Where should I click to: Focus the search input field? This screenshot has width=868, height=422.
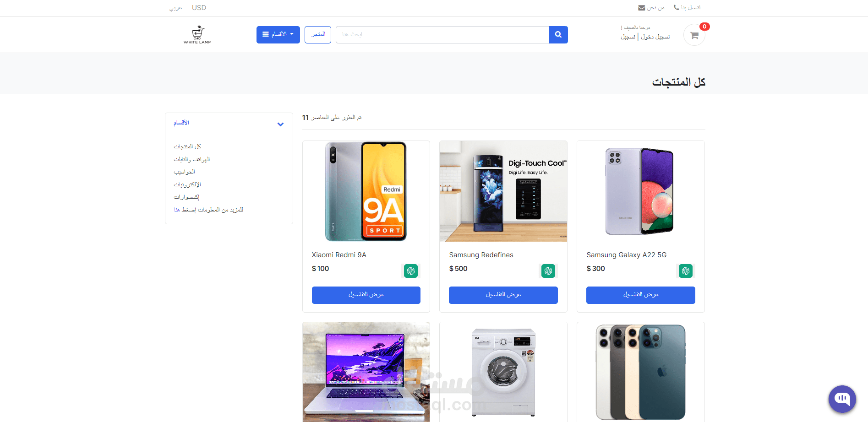(442, 35)
